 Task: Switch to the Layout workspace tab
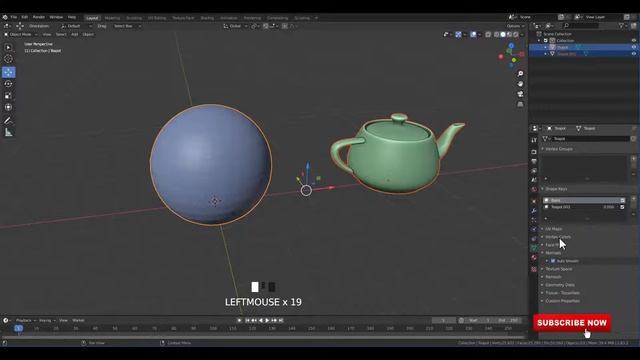point(92,18)
